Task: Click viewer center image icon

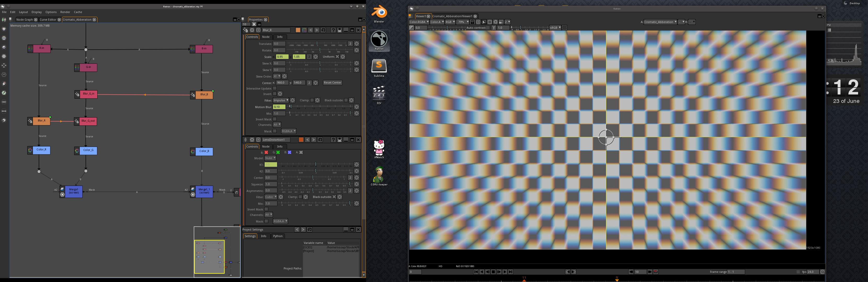Action: pyautogui.click(x=478, y=22)
